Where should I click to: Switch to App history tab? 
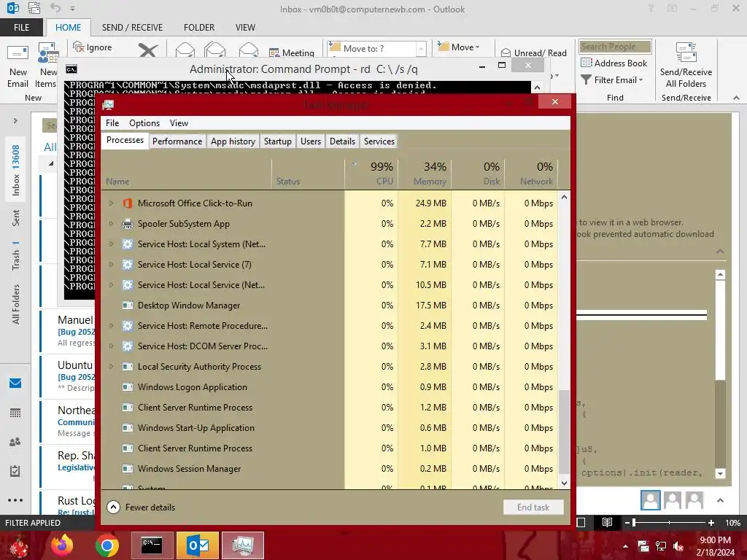[233, 141]
